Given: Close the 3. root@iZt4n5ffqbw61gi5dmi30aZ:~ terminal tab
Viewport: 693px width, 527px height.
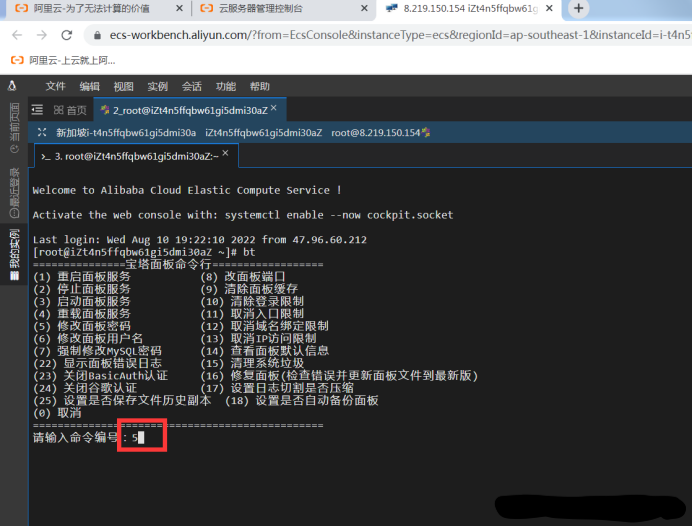Looking at the screenshot, I should click(x=225, y=153).
